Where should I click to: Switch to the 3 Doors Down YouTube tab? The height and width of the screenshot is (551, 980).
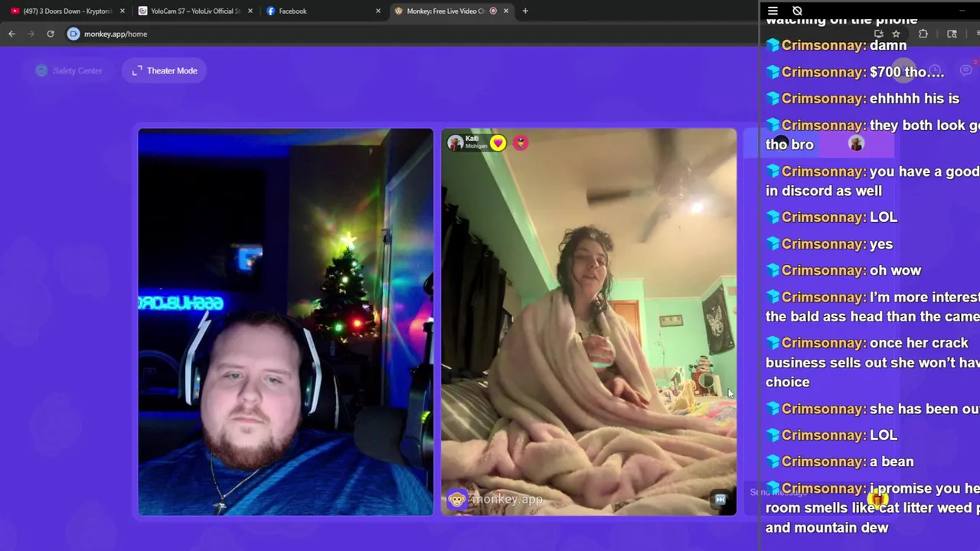point(67,11)
